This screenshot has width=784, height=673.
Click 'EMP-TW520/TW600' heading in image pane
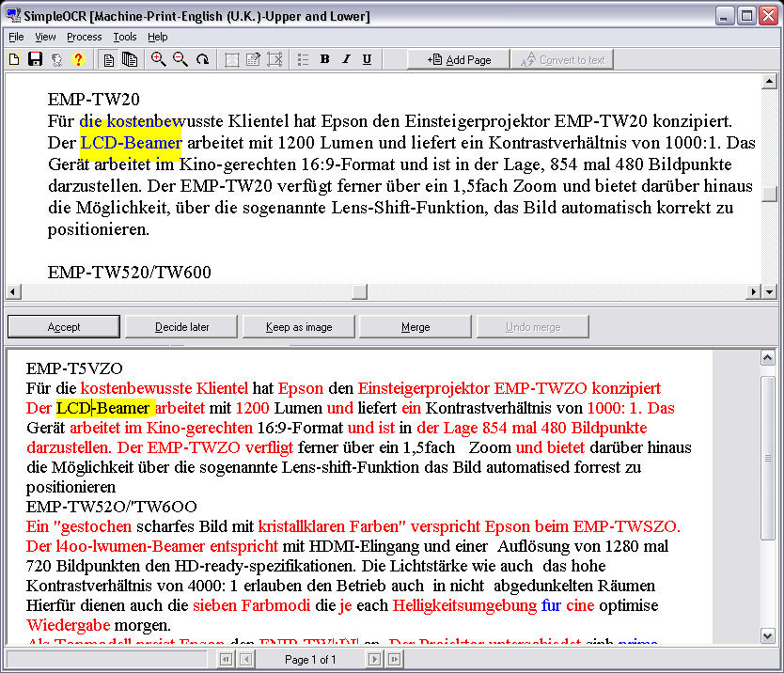click(x=130, y=273)
